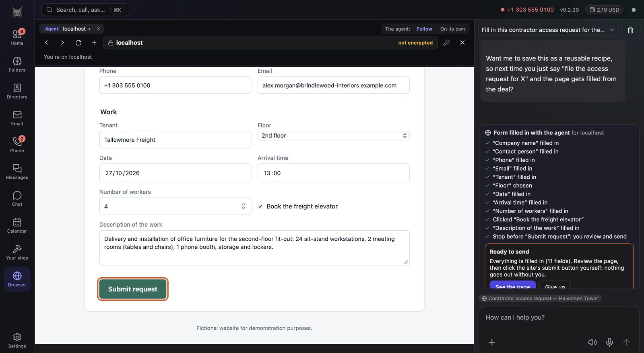644x353 pixels.
Task: Click the Submit request button
Action: point(133,289)
